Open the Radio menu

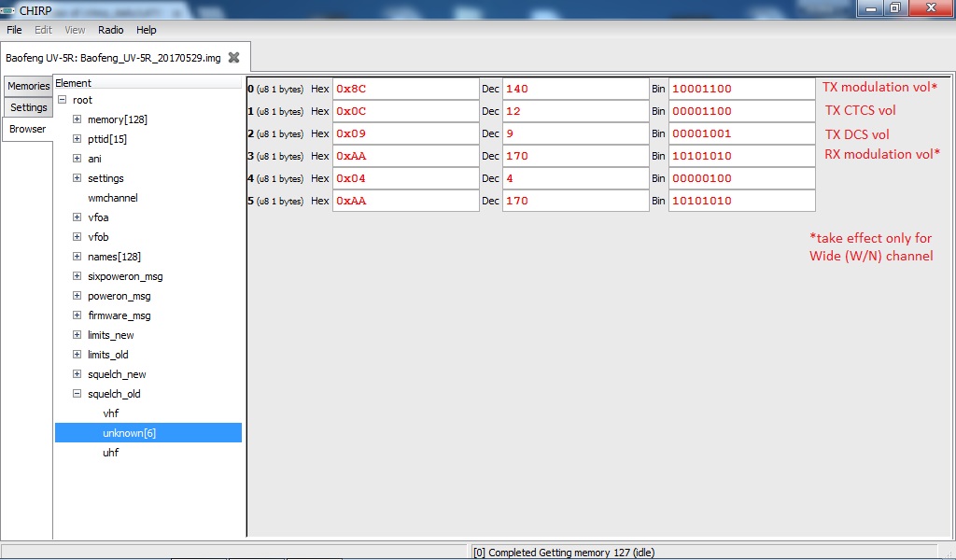click(x=110, y=30)
